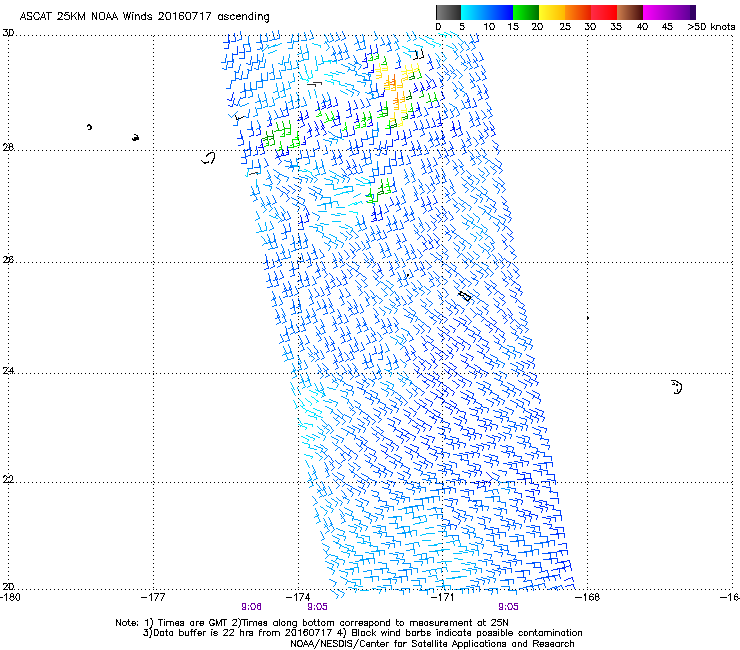Click the note '3)Data buffer is 22 hrs' line
This screenshot has height=650, width=740.
click(x=363, y=633)
